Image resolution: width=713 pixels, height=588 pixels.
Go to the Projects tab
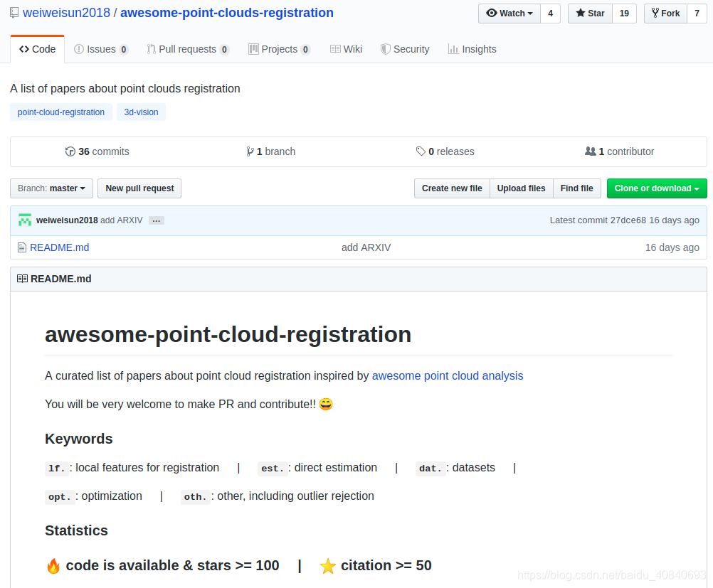coord(279,49)
